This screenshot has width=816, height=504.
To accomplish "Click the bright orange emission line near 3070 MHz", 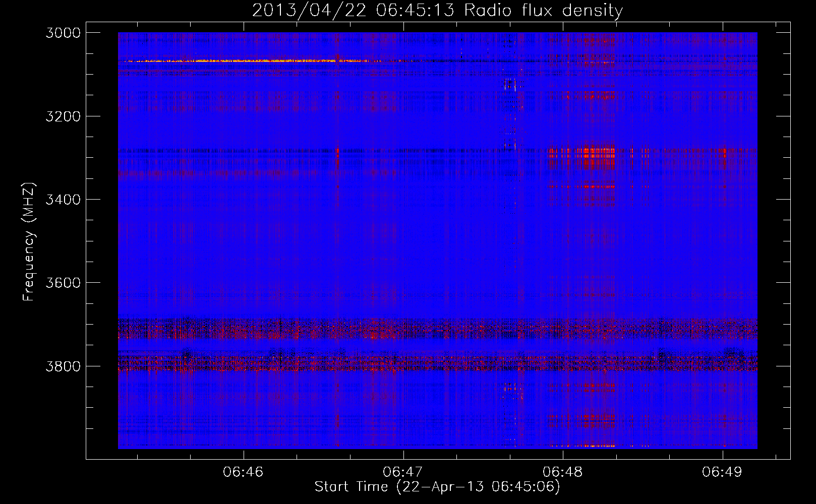I will click(252, 61).
